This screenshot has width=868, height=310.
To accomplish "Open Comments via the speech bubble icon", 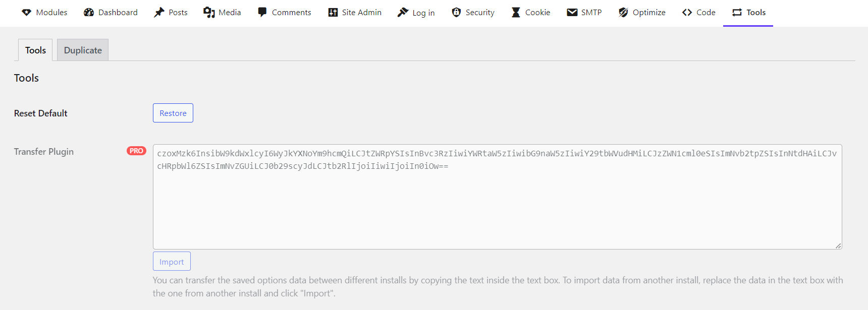I will [261, 12].
